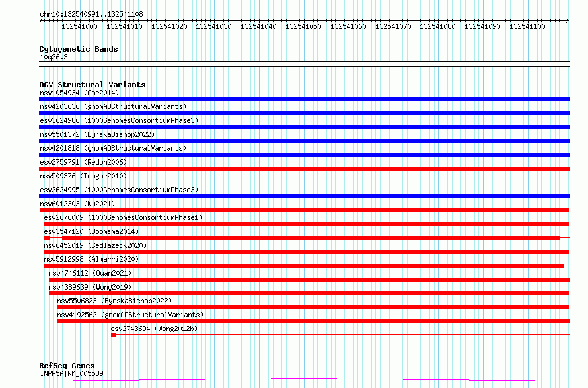Click the blue bar under nsv4201818

click(x=304, y=155)
